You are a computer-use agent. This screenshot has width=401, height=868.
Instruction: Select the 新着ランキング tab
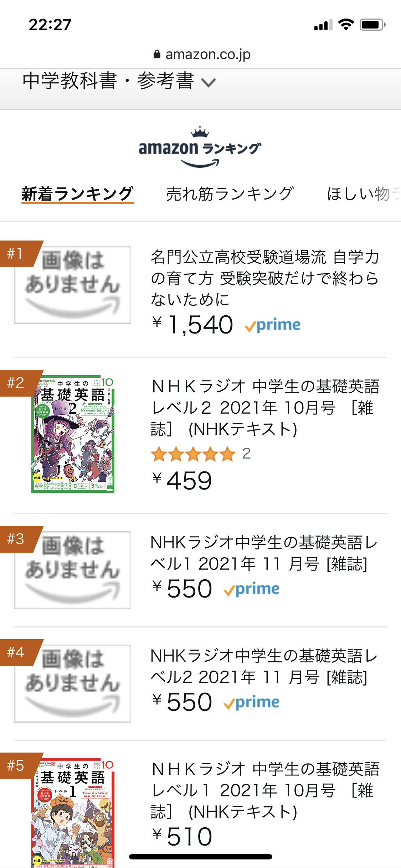77,194
